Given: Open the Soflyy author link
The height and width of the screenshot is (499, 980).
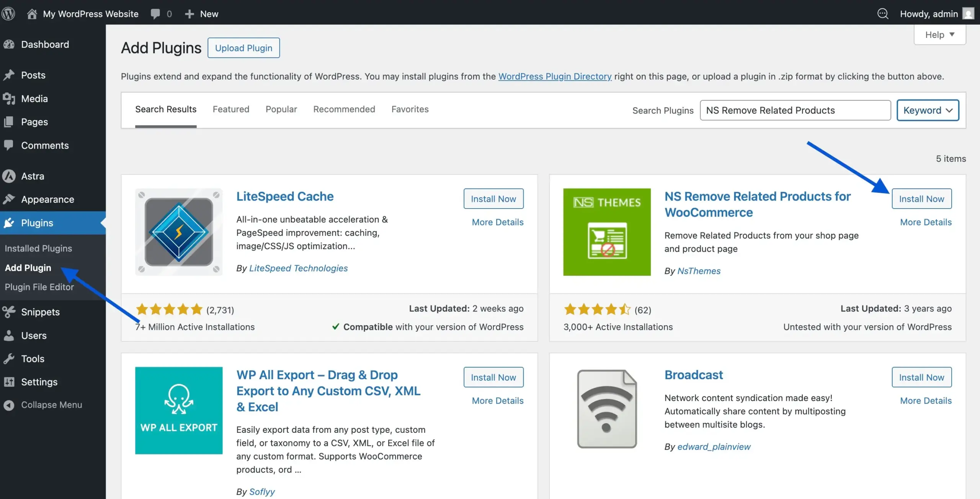Looking at the screenshot, I should click(x=262, y=492).
